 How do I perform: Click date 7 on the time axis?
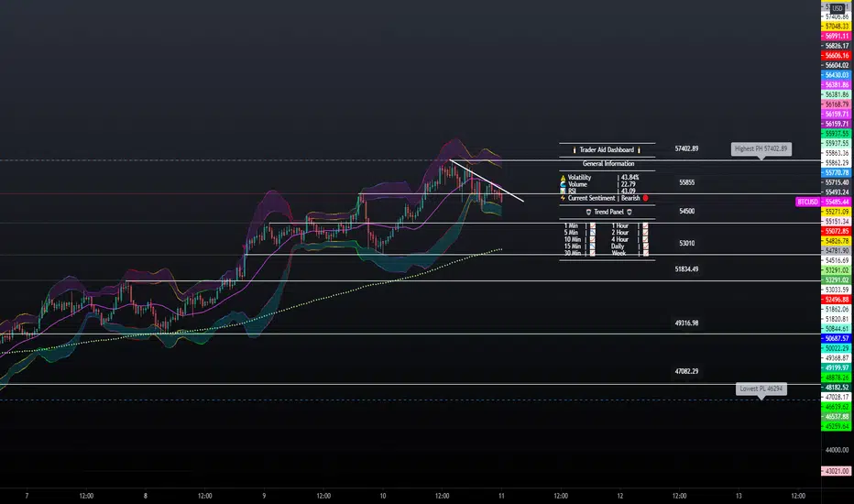tap(27, 496)
